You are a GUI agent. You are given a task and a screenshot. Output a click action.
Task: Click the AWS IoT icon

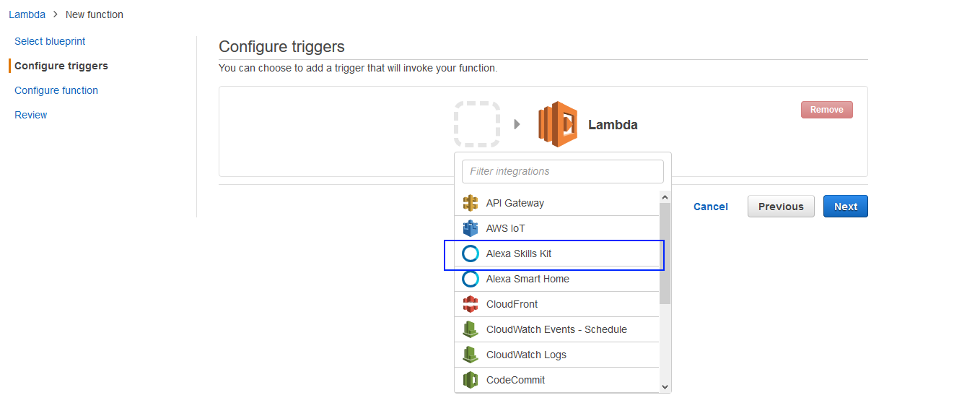pos(471,228)
